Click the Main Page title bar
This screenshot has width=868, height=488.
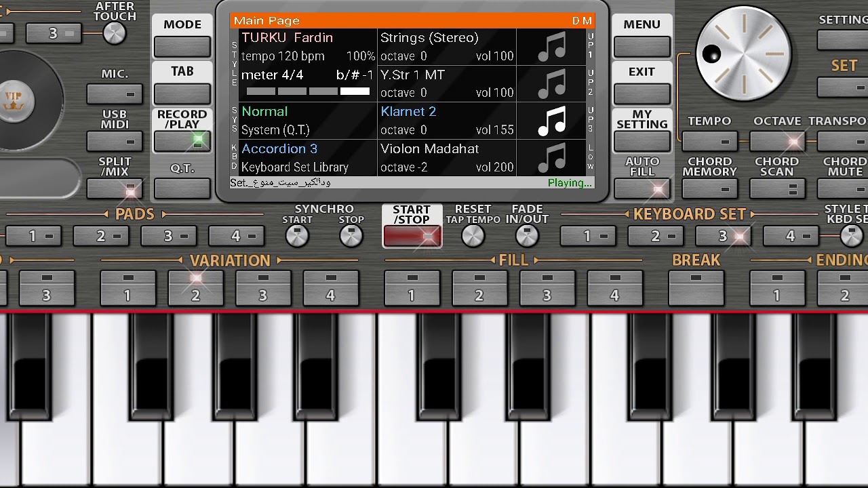point(412,21)
